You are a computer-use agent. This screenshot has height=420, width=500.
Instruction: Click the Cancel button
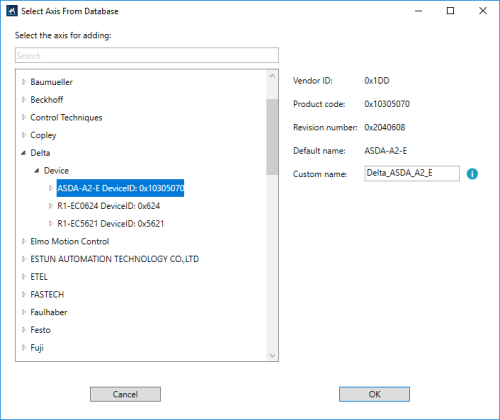pyautogui.click(x=125, y=394)
